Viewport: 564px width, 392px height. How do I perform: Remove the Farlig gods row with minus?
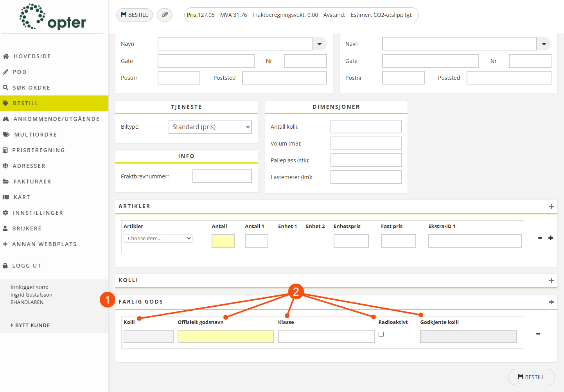point(538,334)
